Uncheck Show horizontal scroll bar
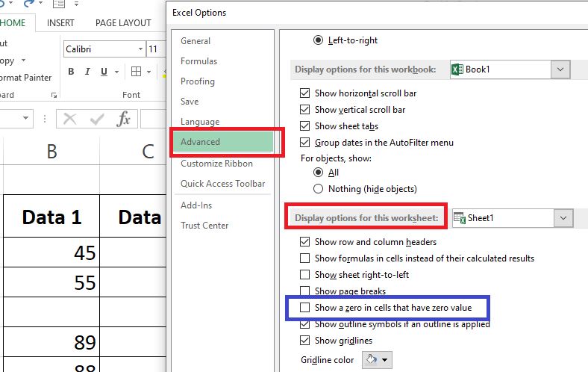 click(x=305, y=93)
